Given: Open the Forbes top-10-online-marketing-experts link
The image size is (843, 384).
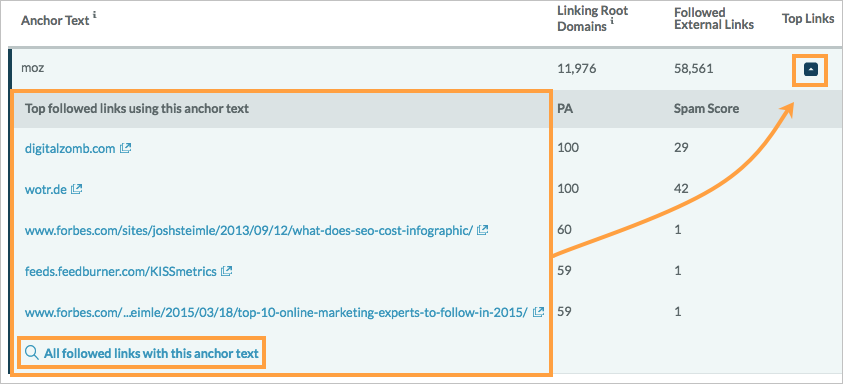Looking at the screenshot, I should click(276, 312).
